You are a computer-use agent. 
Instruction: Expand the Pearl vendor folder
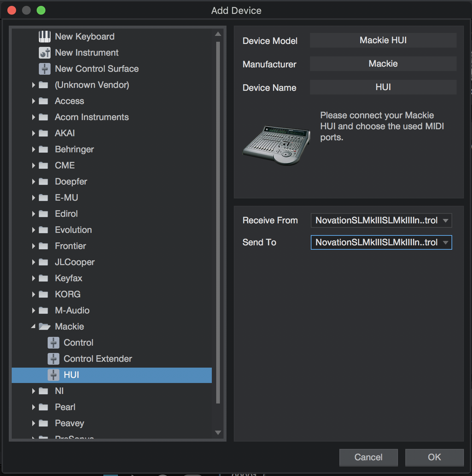click(x=33, y=407)
